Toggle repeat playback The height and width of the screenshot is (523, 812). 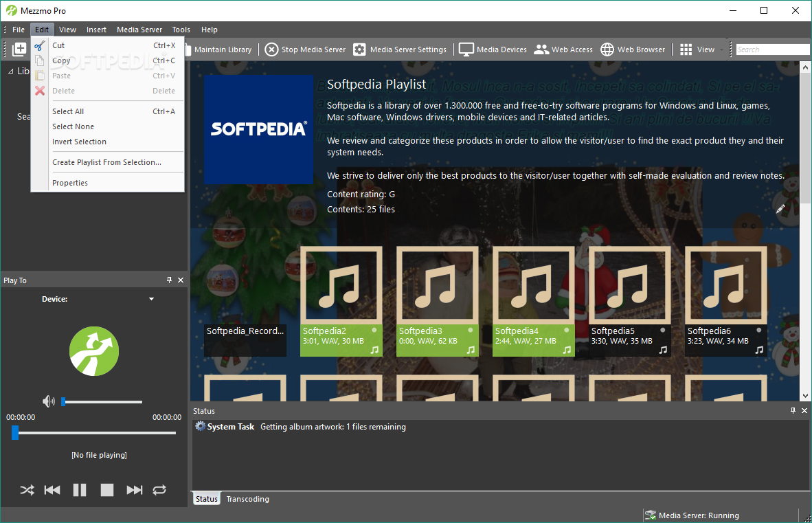click(159, 490)
